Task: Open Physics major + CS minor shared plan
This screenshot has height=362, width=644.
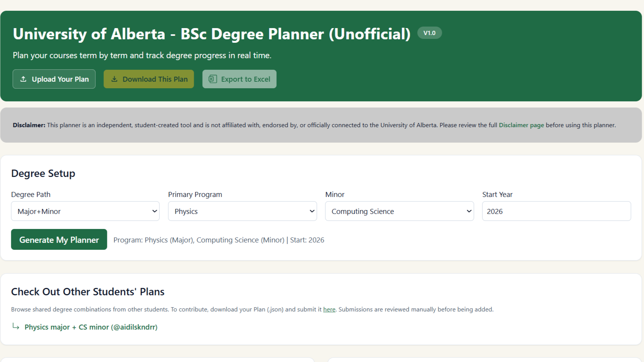Action: tap(91, 327)
